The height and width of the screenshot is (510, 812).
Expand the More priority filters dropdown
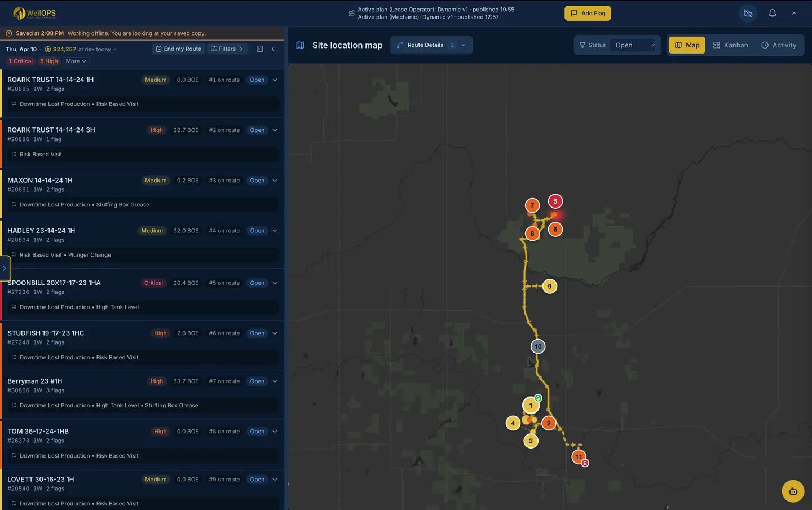click(x=76, y=61)
